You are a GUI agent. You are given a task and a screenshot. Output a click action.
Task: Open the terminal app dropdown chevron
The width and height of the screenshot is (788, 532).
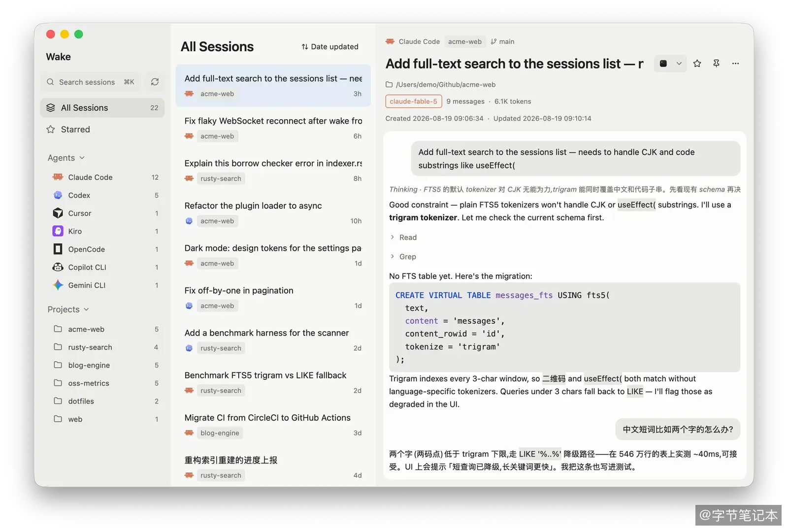click(x=679, y=64)
